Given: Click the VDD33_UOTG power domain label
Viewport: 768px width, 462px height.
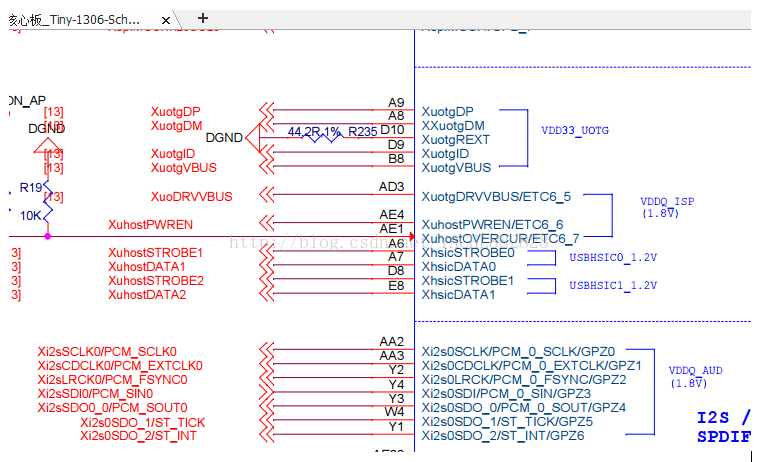Looking at the screenshot, I should [575, 131].
